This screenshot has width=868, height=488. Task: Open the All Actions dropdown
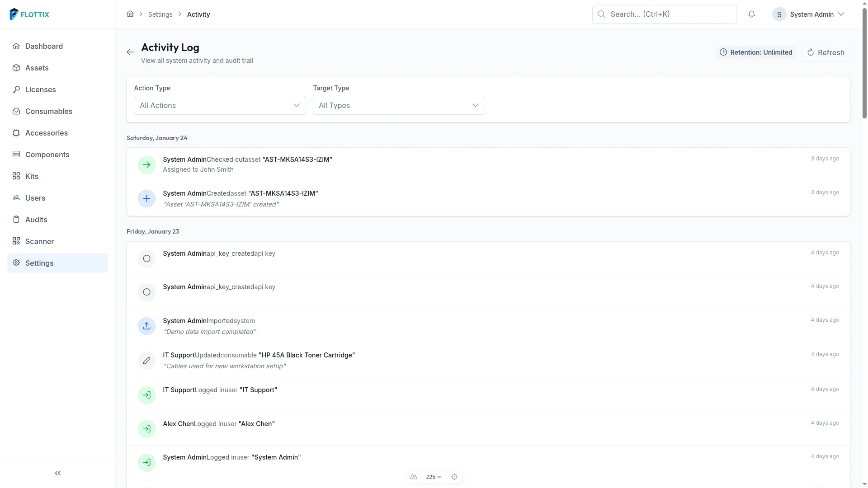[219, 105]
